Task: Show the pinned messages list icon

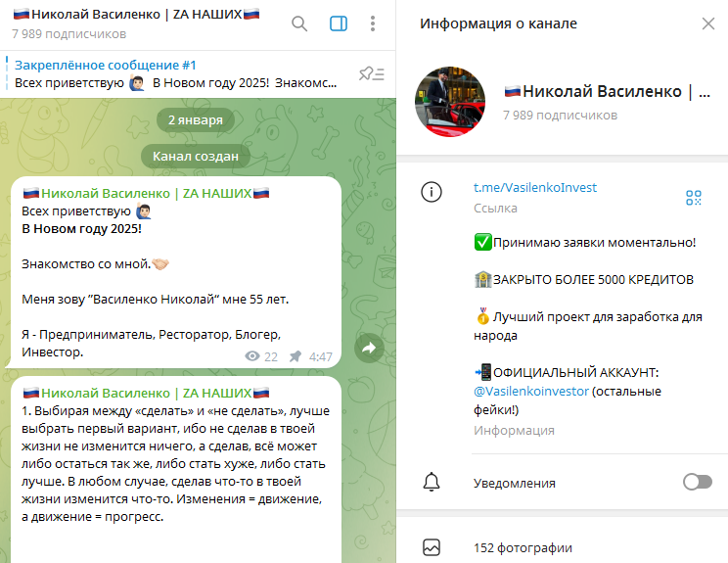Action: 372,73
